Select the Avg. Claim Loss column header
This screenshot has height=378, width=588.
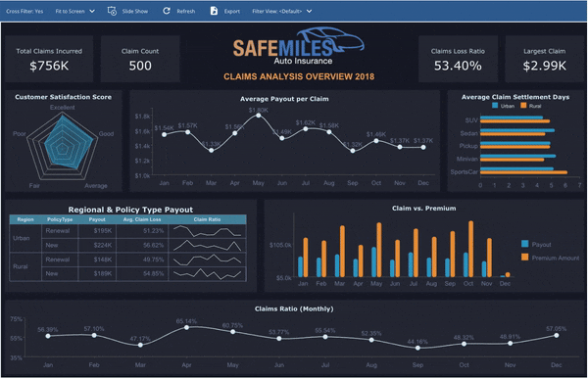142,219
